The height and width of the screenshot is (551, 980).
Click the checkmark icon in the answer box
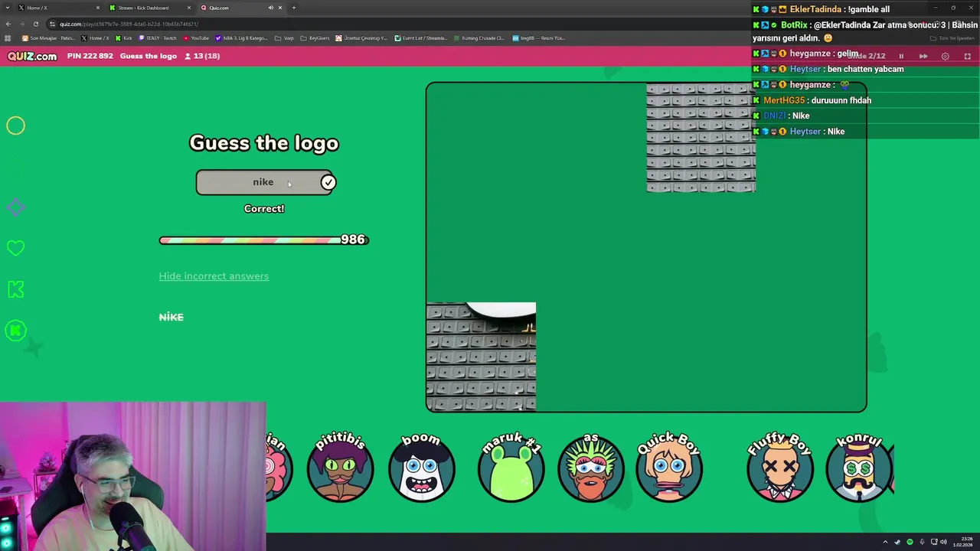point(328,182)
